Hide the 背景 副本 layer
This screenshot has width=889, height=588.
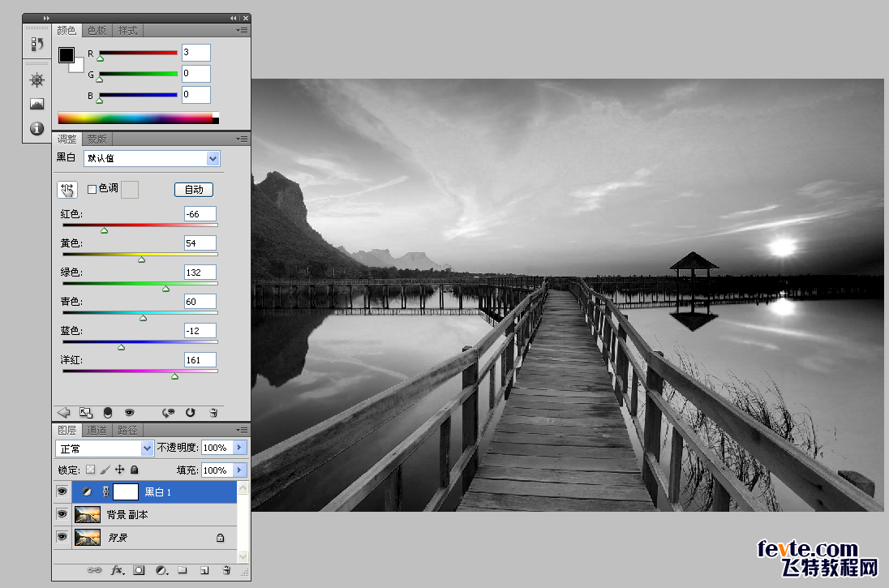coord(62,514)
